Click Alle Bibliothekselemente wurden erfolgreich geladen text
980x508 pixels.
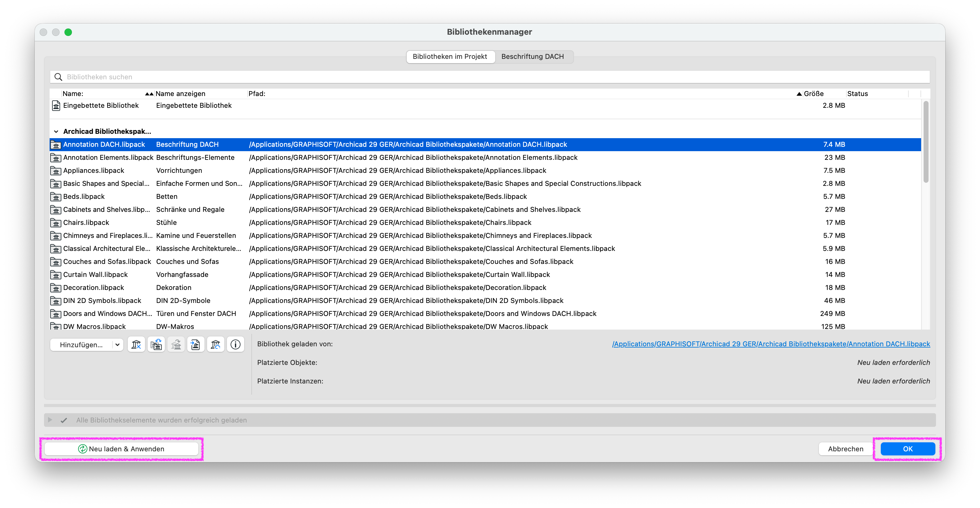click(x=162, y=420)
